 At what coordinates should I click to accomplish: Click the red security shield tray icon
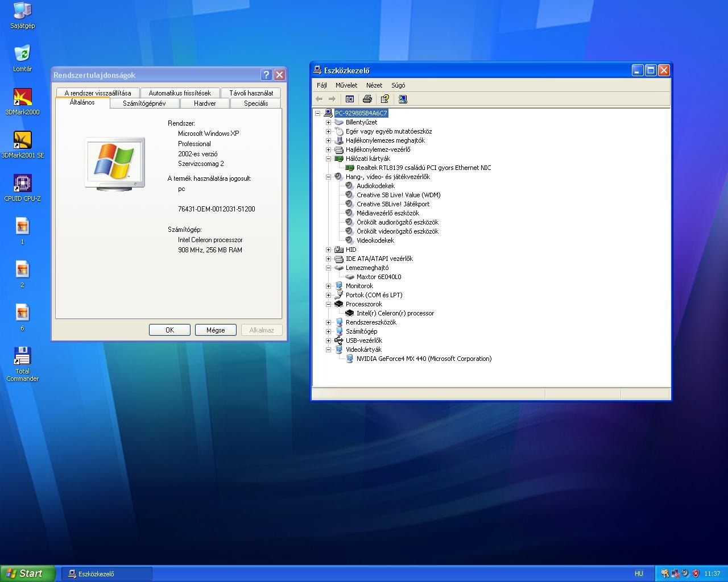click(x=696, y=573)
